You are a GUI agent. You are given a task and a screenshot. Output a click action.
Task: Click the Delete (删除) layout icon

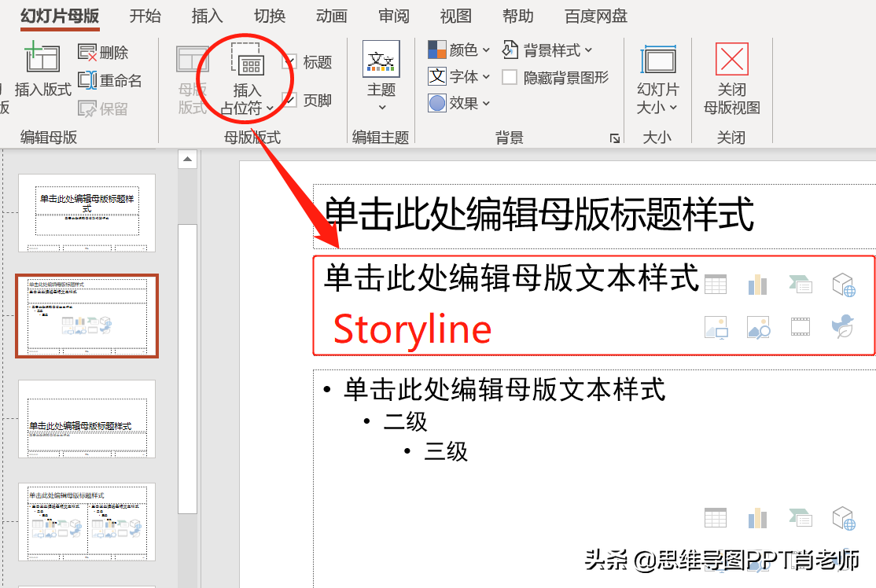[x=87, y=52]
